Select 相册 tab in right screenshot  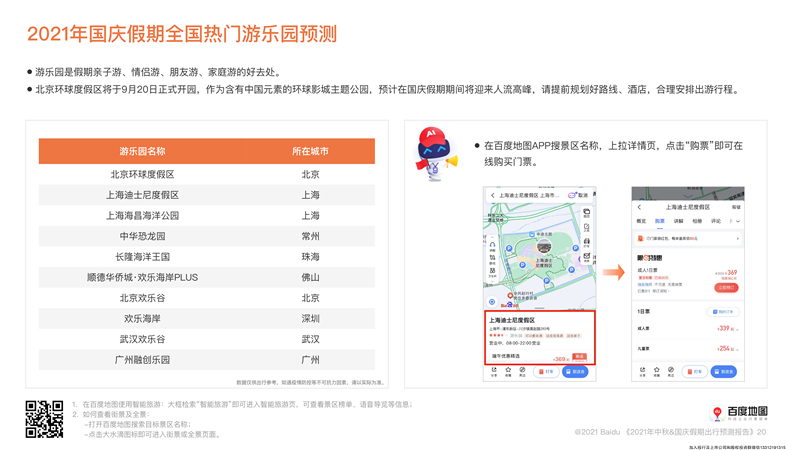coord(697,221)
